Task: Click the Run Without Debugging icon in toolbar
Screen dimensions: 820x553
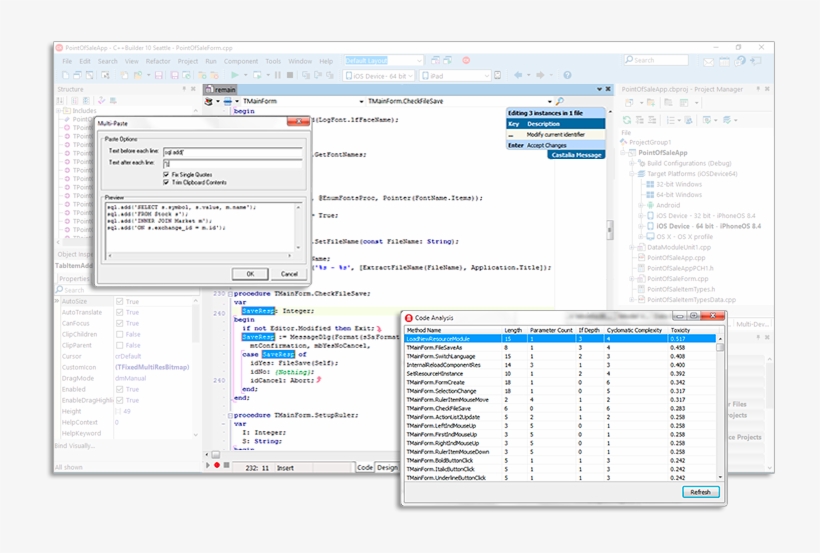Action: point(257,75)
